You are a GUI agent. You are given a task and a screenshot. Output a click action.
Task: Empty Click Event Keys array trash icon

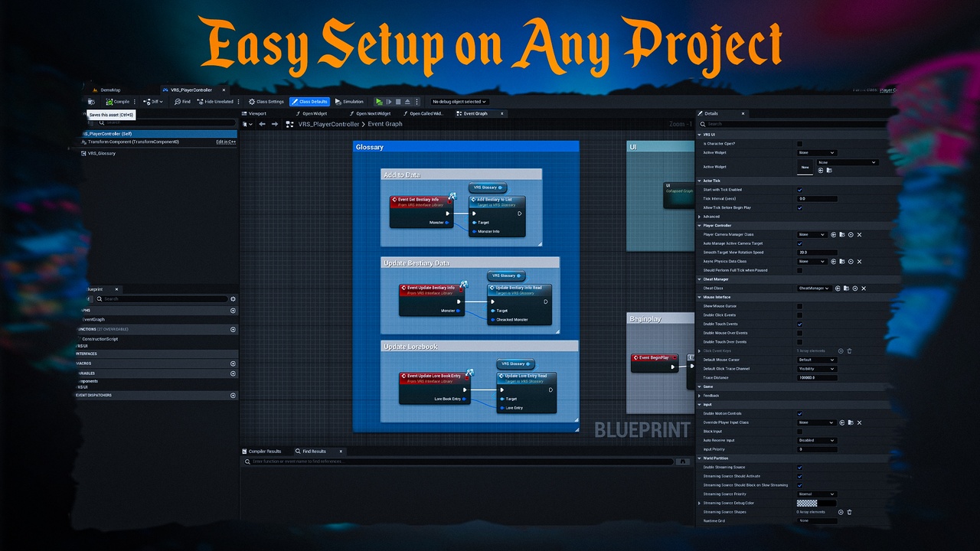(849, 351)
